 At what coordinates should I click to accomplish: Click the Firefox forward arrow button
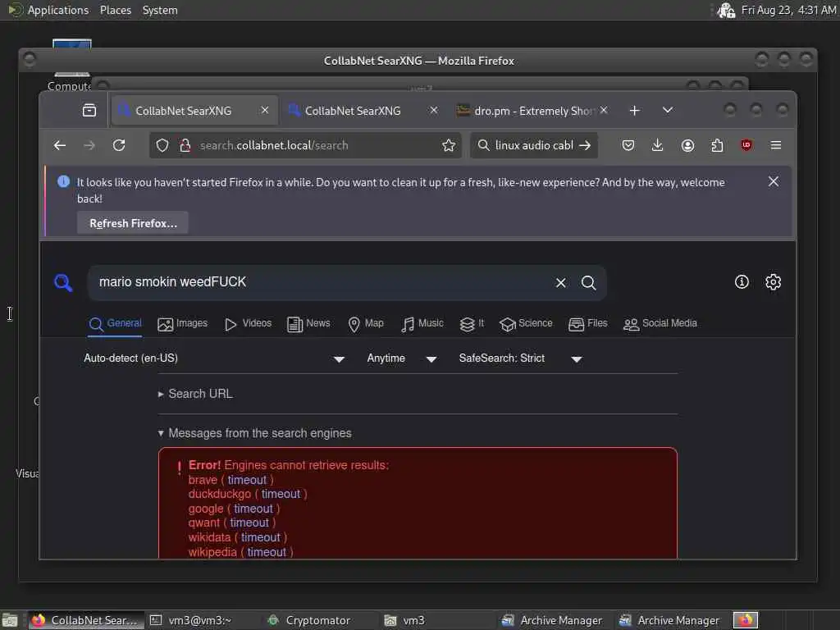click(89, 145)
